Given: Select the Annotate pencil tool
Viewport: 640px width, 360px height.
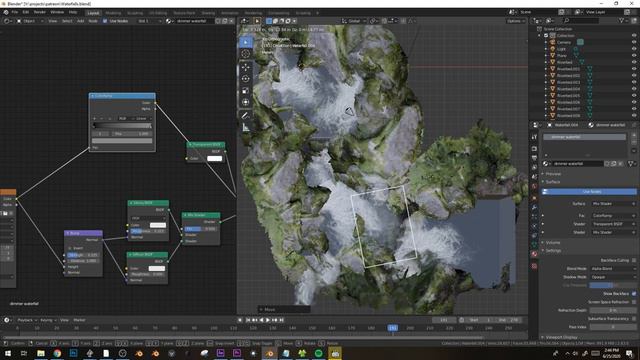Looking at the screenshot, I should pyautogui.click(x=245, y=116).
